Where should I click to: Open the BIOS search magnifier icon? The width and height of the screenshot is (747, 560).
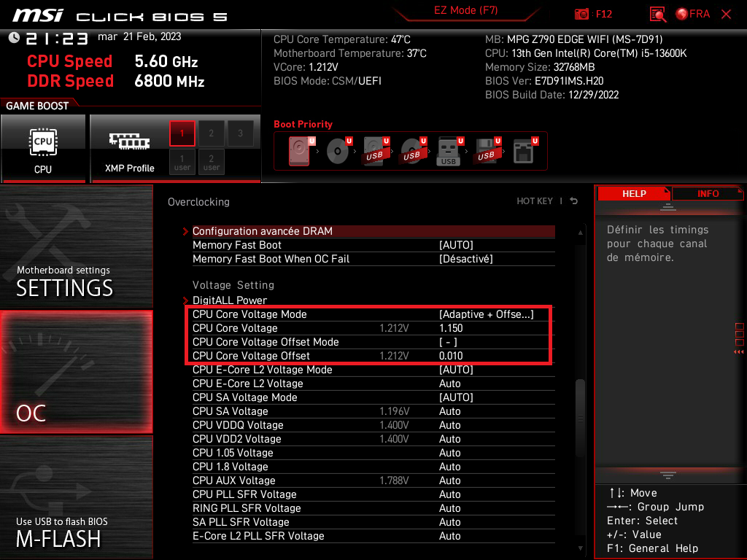pyautogui.click(x=657, y=15)
